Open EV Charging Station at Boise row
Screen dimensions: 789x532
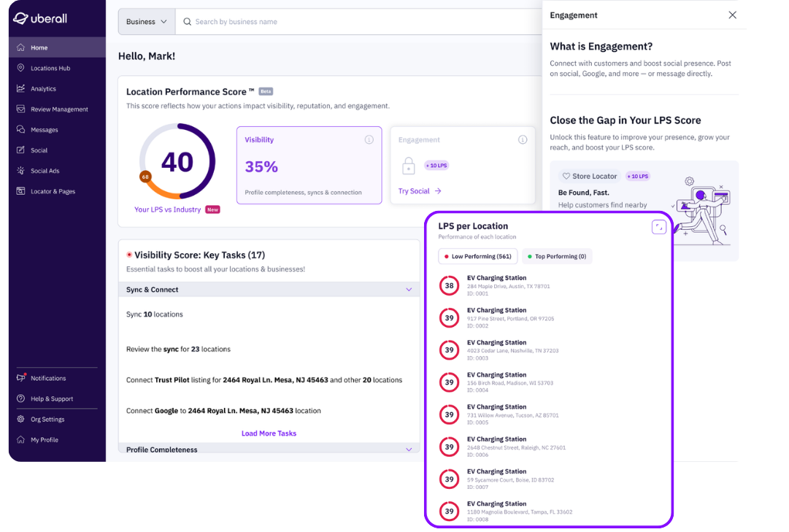(548, 479)
